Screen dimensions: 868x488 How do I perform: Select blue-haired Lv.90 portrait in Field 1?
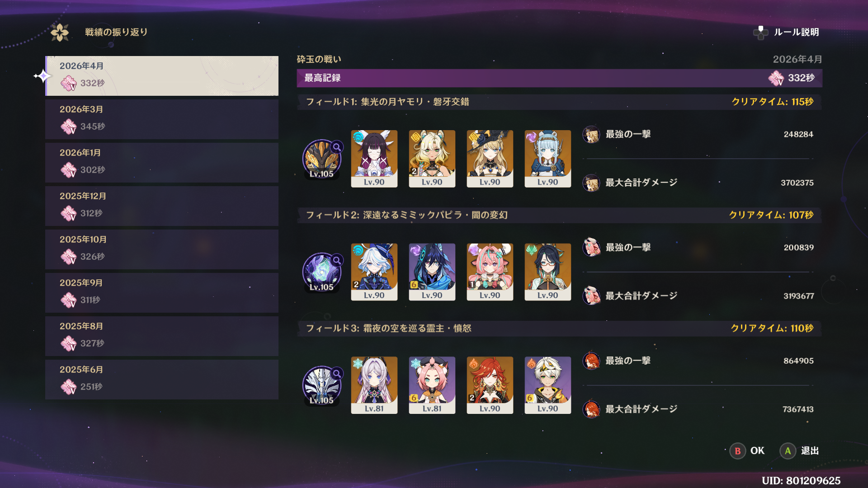(548, 159)
